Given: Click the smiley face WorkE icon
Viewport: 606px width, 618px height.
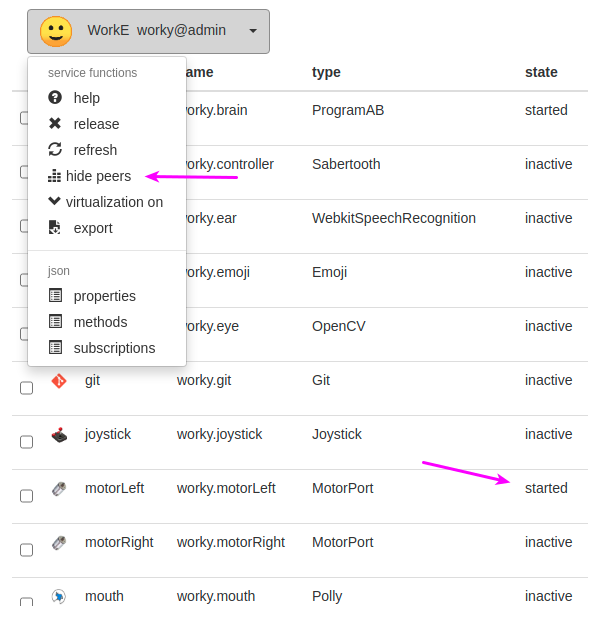Looking at the screenshot, I should [x=56, y=32].
